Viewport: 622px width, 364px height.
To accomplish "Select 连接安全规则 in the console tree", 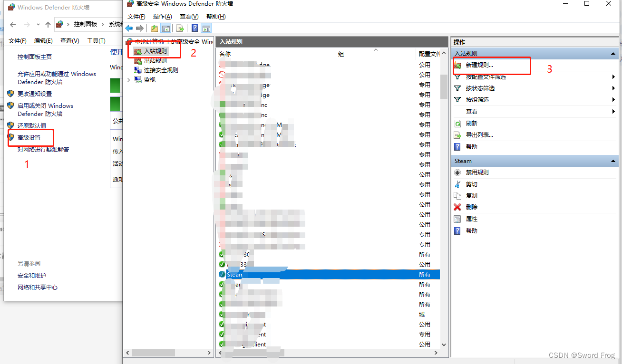I will 161,70.
